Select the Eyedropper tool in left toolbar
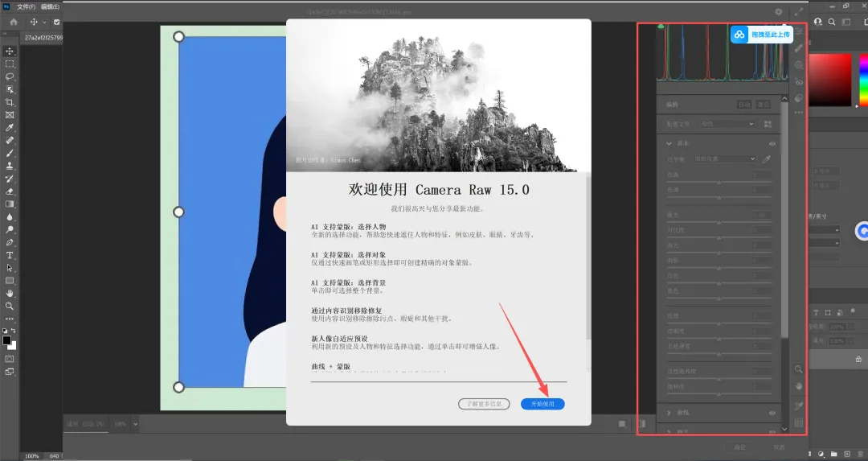The height and width of the screenshot is (461, 868). (x=10, y=127)
